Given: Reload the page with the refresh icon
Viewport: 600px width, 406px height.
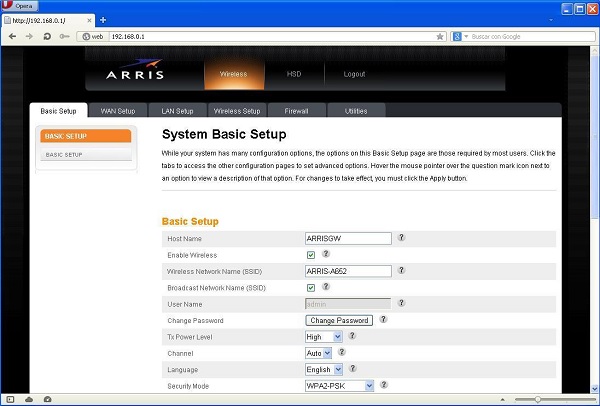Looking at the screenshot, I should [47, 36].
